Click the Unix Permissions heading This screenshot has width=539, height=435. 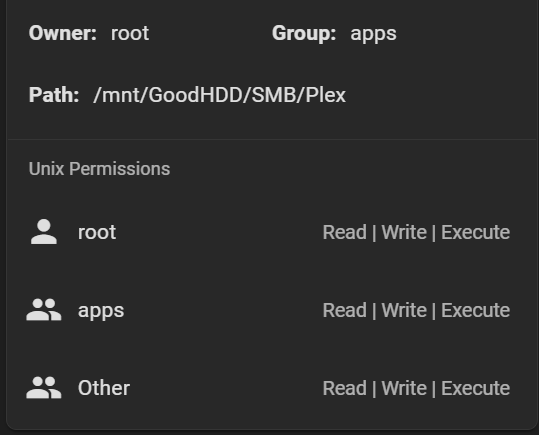click(99, 169)
